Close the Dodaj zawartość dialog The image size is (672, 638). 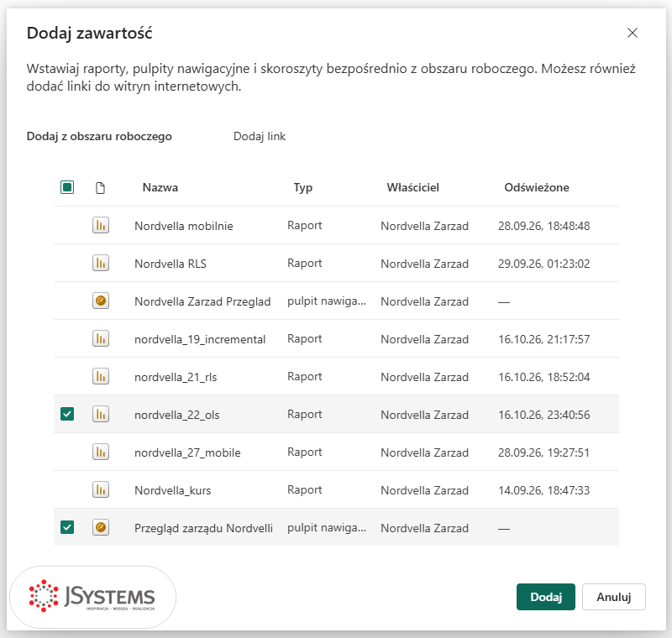[x=633, y=33]
